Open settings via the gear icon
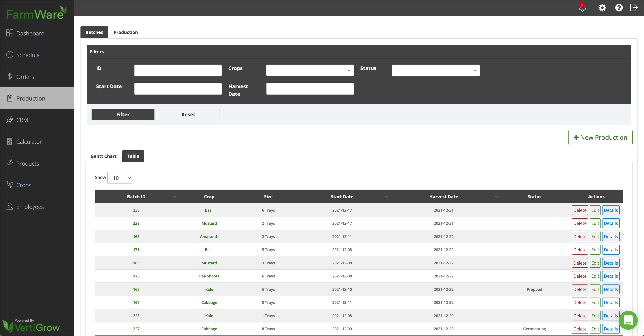This screenshot has height=336, width=644. [602, 8]
